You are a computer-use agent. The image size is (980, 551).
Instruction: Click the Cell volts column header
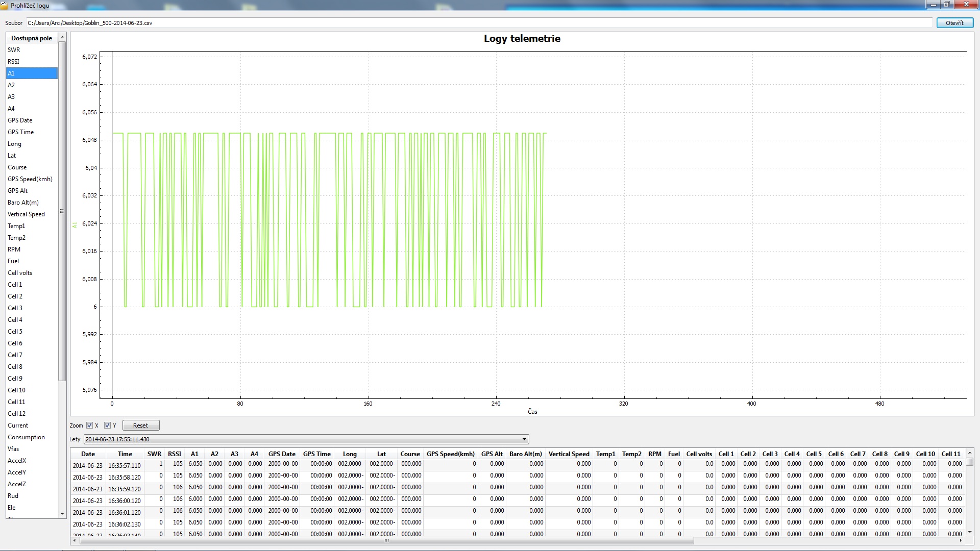[699, 454]
